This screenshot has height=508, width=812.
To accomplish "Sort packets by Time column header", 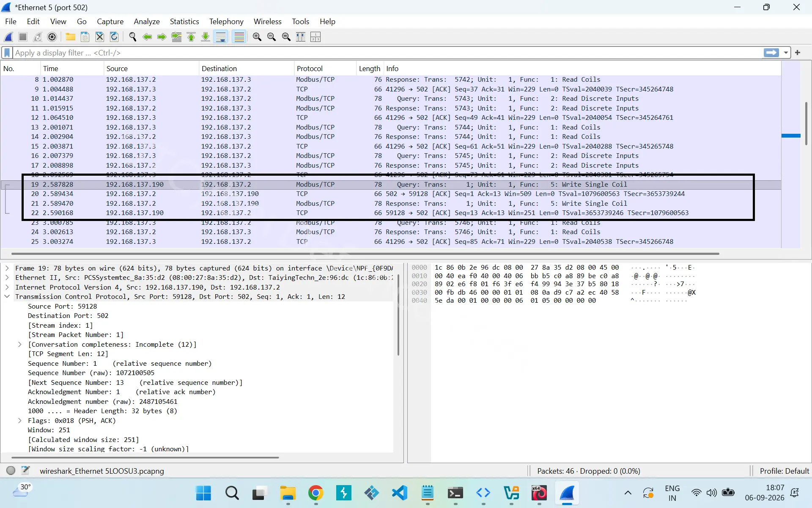I will pyautogui.click(x=72, y=69).
